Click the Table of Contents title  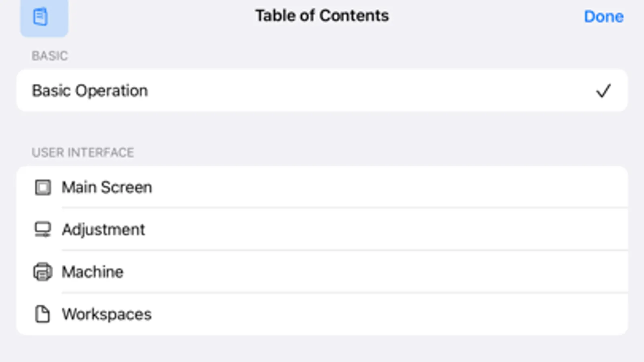click(322, 15)
